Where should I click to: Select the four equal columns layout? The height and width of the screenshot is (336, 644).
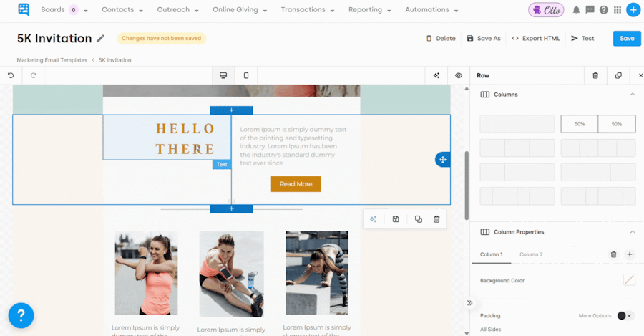(598, 148)
